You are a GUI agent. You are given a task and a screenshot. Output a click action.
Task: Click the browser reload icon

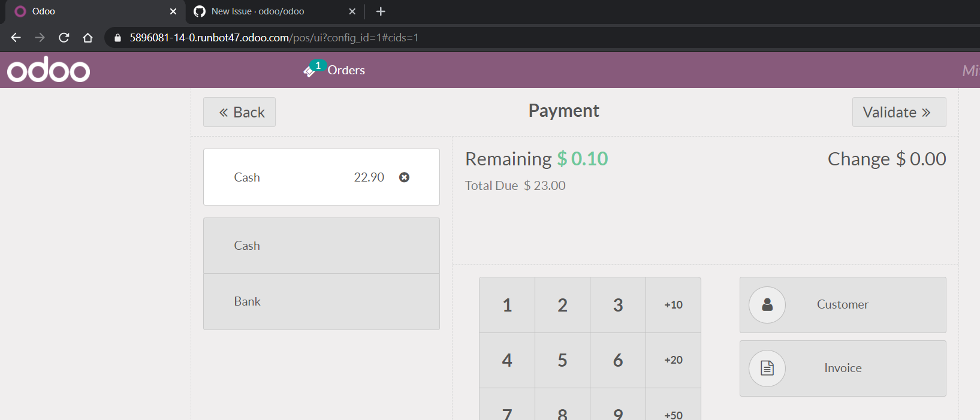(x=64, y=37)
